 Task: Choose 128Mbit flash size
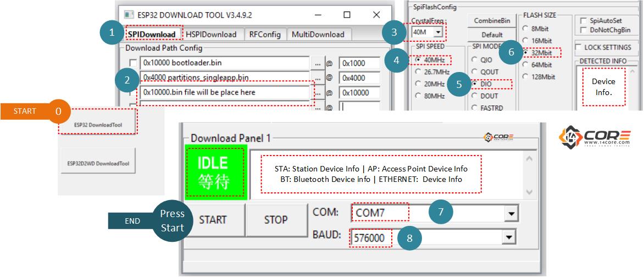tap(525, 76)
